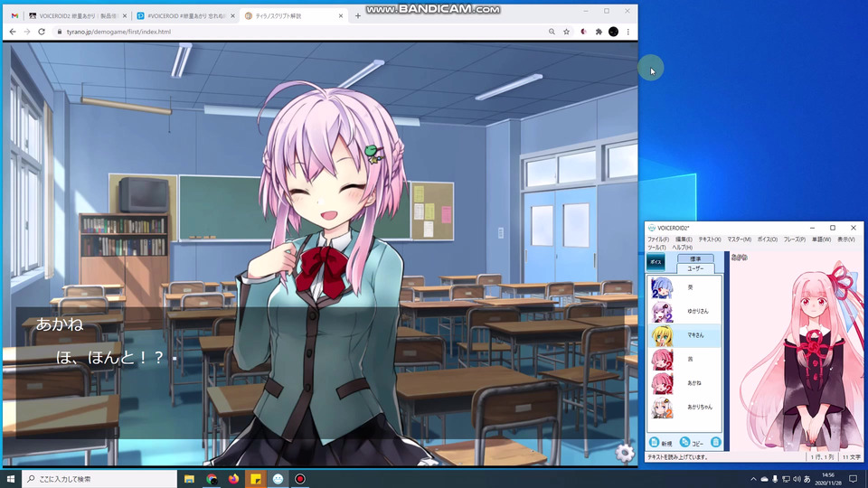The image size is (868, 488).
Task: Open the Windows Start menu
Action: pos(11,479)
